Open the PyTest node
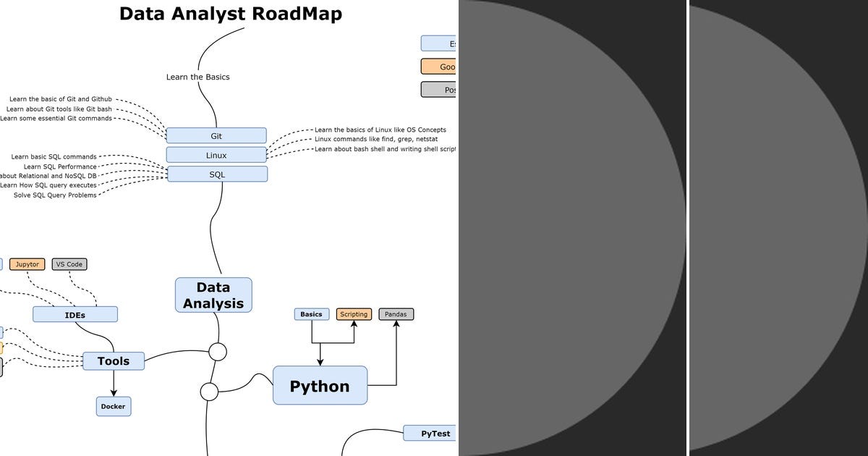Viewport: 868px width, 456px height. [433, 433]
